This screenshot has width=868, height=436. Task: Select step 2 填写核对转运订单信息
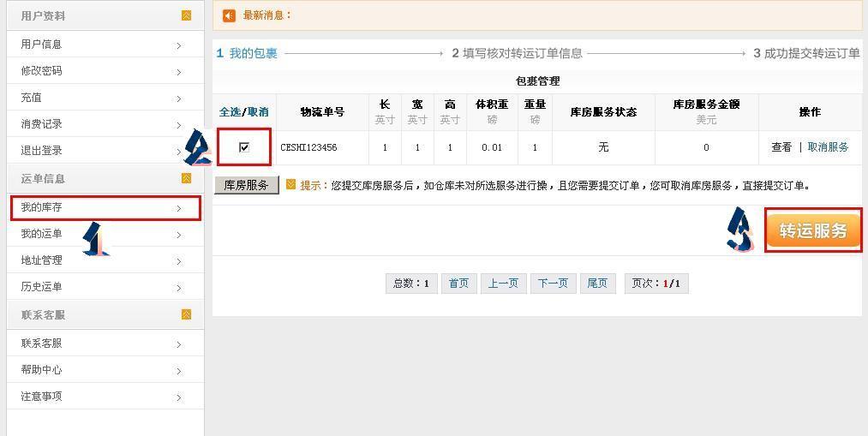click(517, 54)
